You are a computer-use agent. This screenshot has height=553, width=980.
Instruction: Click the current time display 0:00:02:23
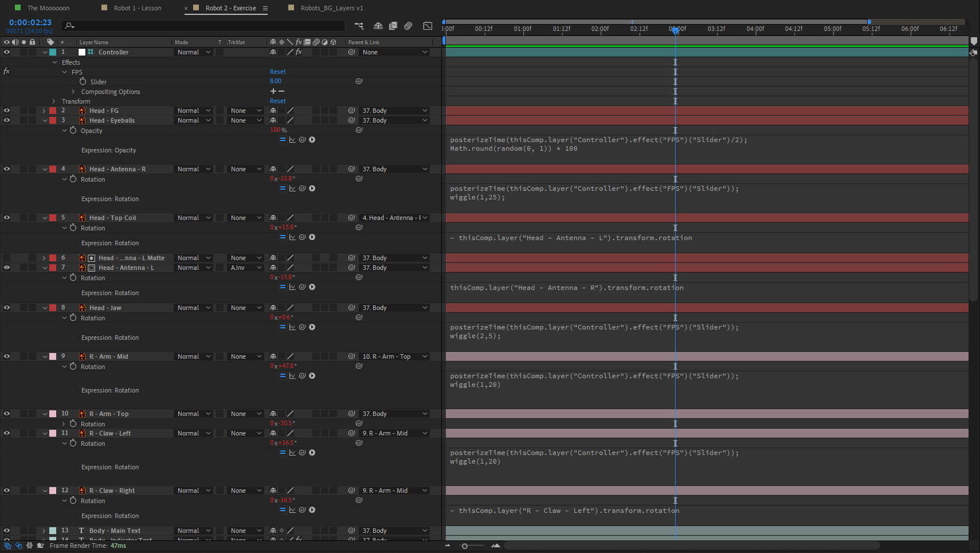click(30, 22)
